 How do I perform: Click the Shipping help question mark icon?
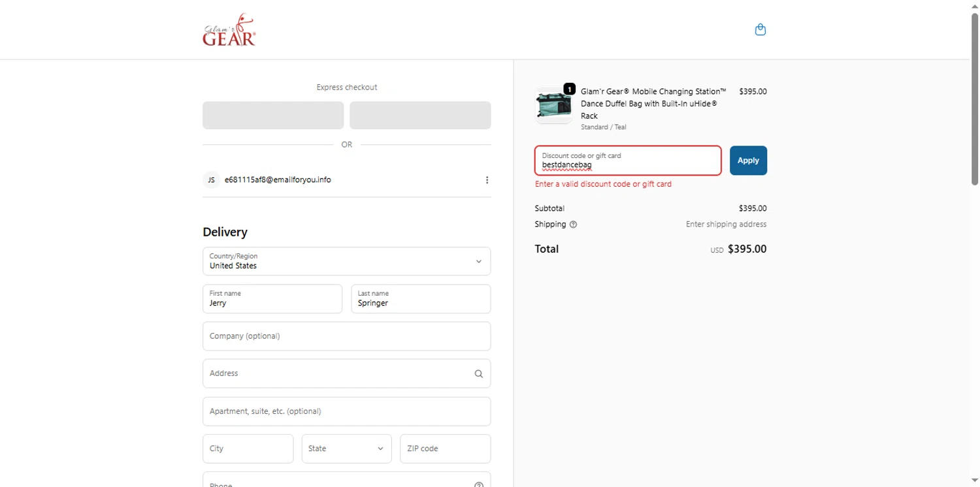(x=573, y=225)
